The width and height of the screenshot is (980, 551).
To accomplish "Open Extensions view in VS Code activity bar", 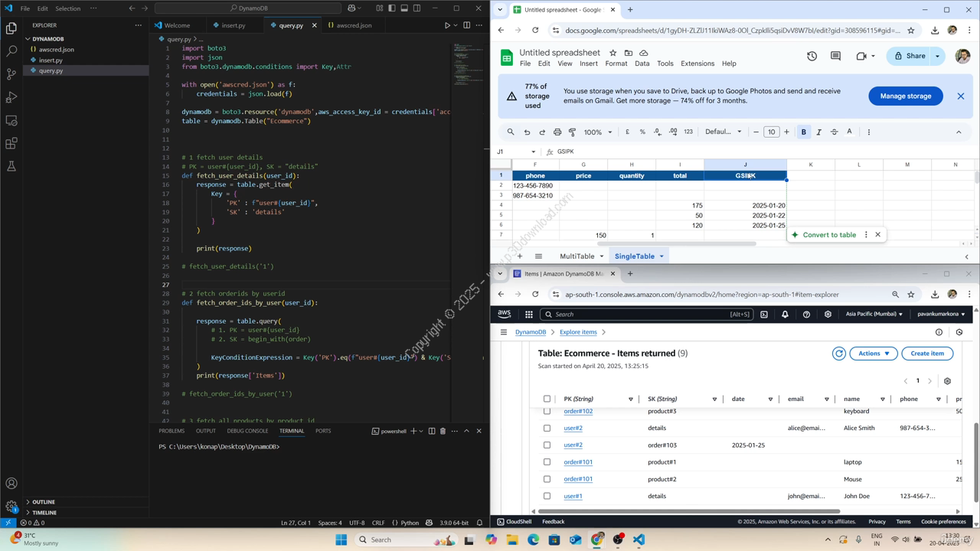I will coord(11,143).
